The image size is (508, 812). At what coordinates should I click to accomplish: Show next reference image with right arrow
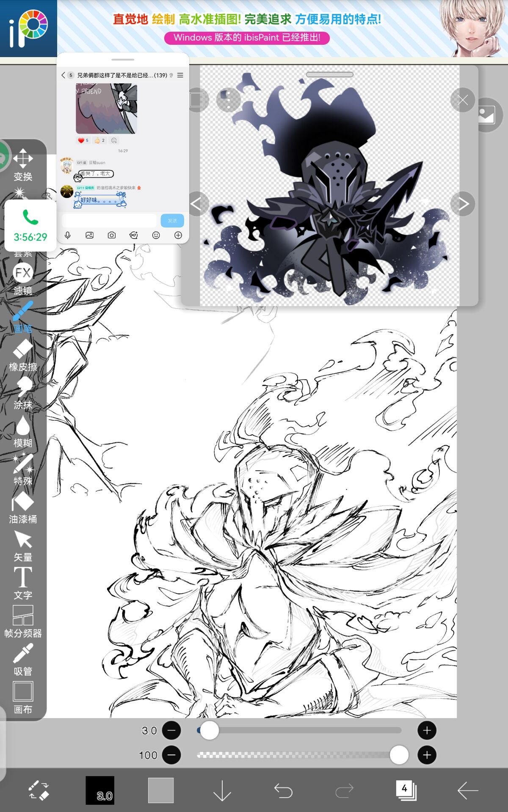coord(463,204)
